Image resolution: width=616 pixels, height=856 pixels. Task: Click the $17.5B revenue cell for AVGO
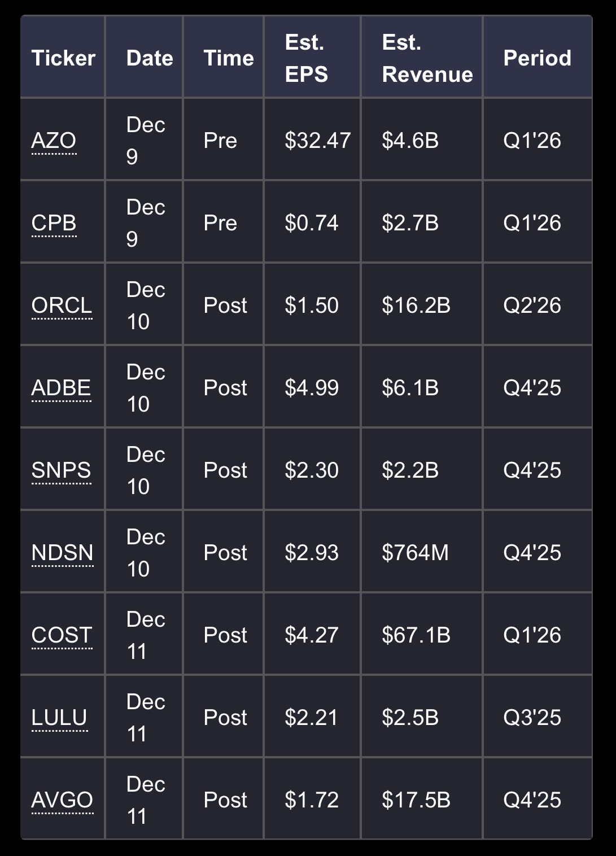click(x=422, y=799)
